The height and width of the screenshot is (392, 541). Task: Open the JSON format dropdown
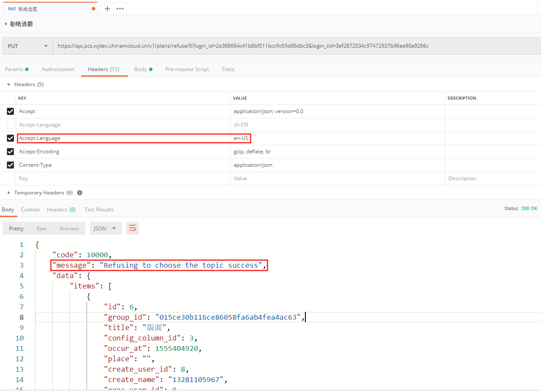105,228
